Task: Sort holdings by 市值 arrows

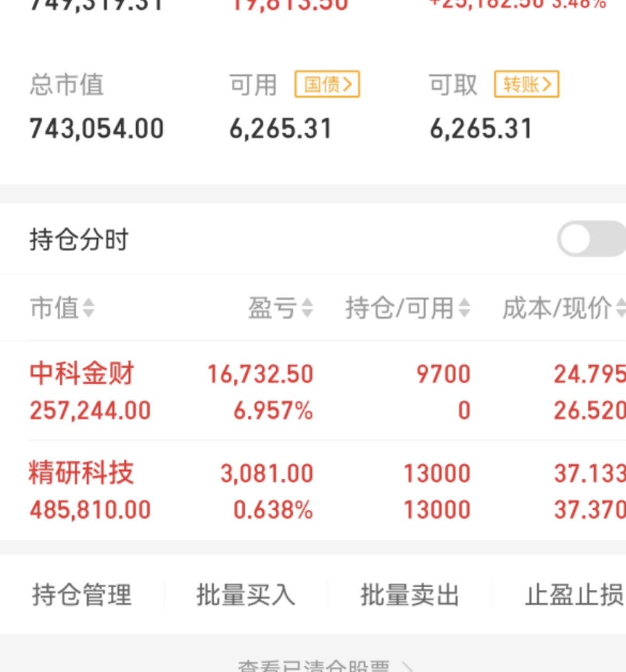Action: (88, 308)
